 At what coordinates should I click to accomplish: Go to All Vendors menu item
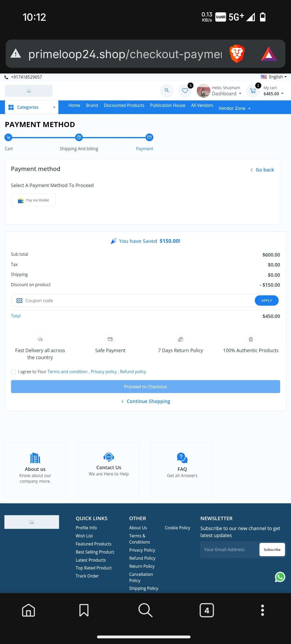(202, 105)
